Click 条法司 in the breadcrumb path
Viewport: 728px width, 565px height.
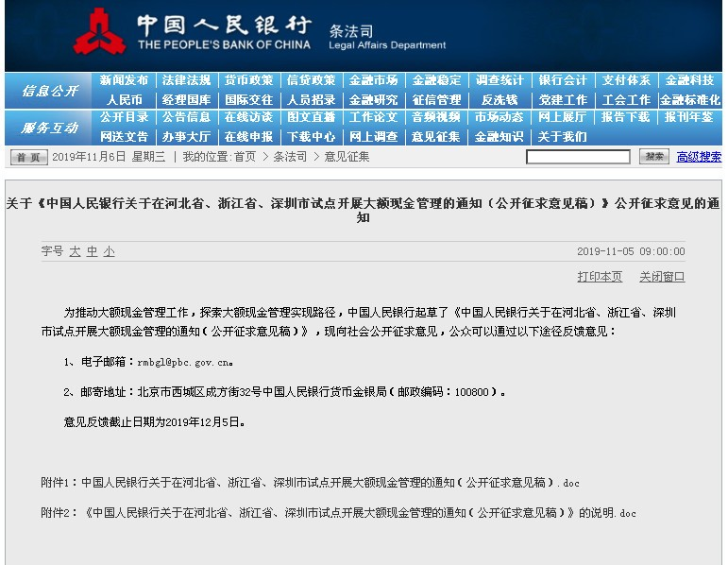tap(290, 157)
